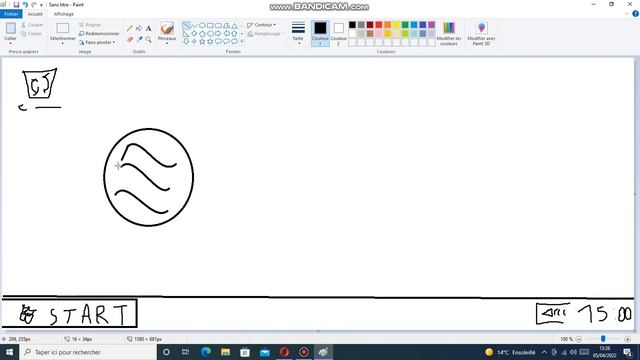The image size is (640, 360).
Task: Click the Undo arrow icon
Action: tap(25, 4)
